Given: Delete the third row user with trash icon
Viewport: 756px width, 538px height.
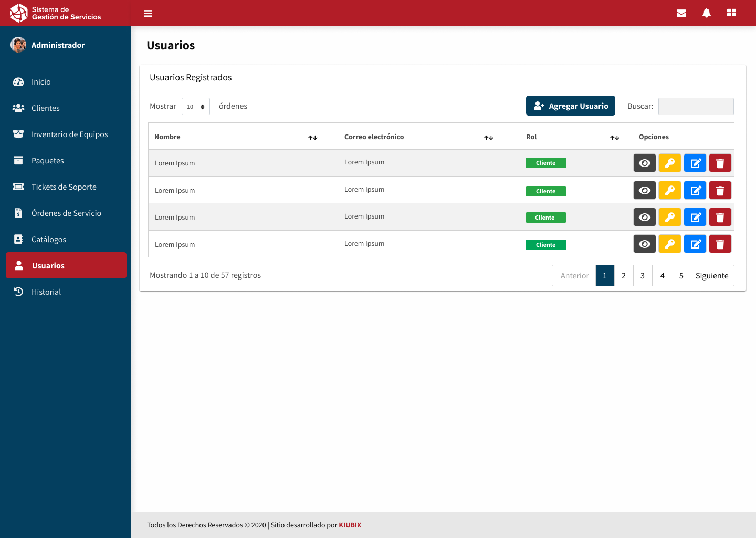Looking at the screenshot, I should click(x=720, y=218).
